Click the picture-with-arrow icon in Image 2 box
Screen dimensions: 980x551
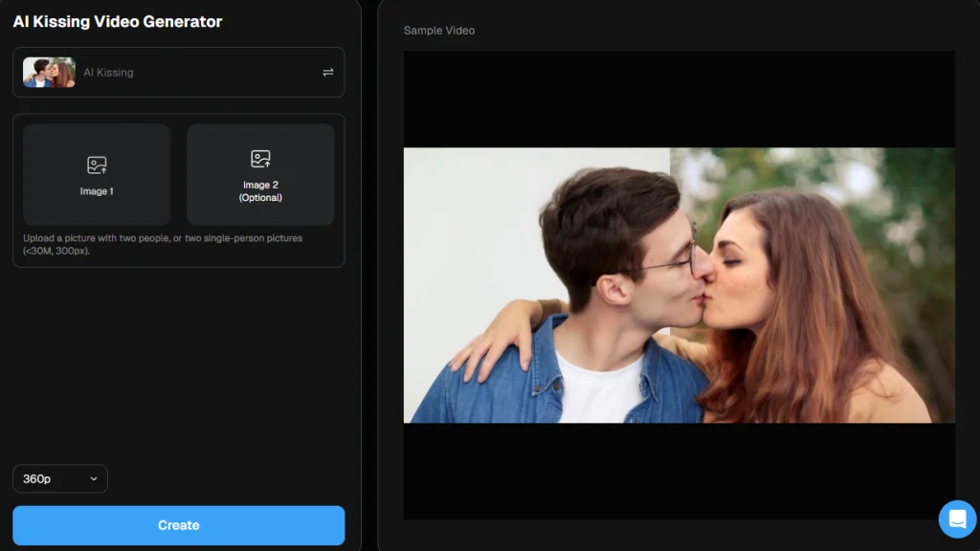point(259,159)
